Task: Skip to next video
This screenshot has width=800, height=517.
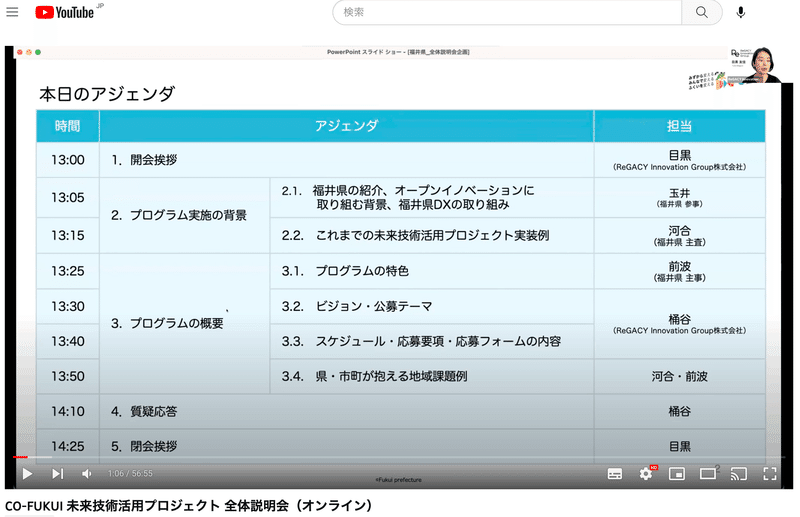Action: 58,474
